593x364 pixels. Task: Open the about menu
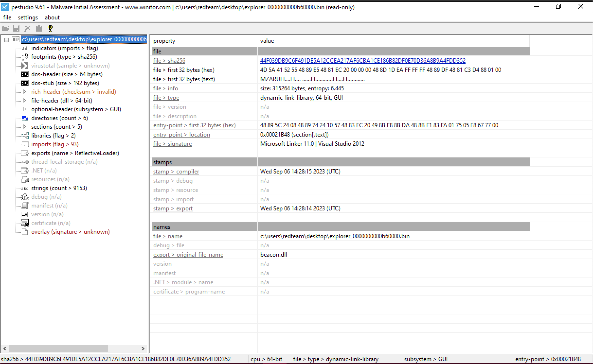52,17
